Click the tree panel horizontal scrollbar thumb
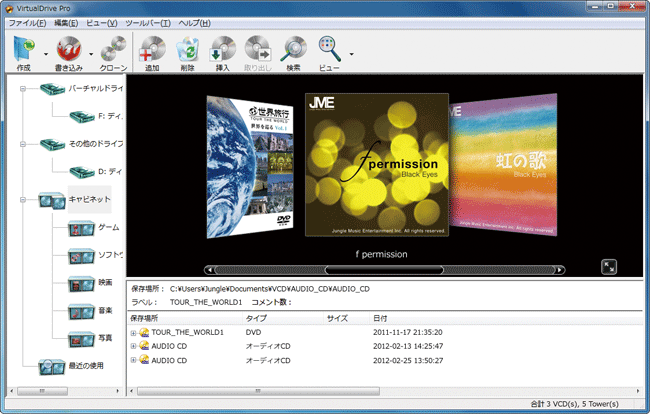This screenshot has width=650, height=414. tap(42, 391)
